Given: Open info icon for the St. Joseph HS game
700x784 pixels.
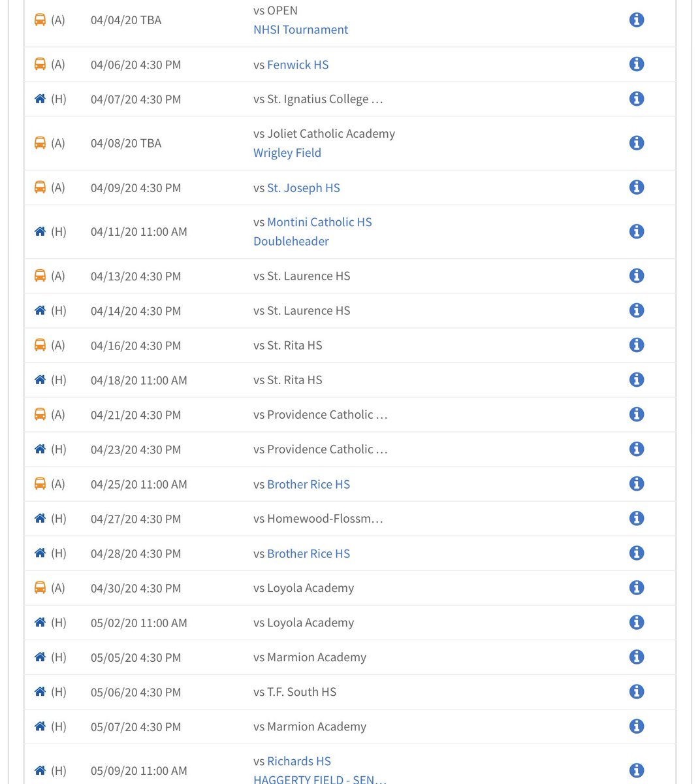Looking at the screenshot, I should coord(637,188).
